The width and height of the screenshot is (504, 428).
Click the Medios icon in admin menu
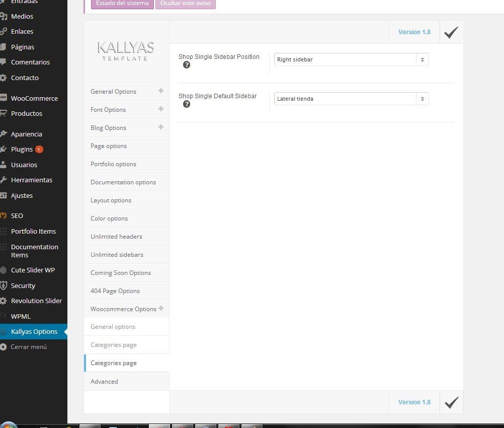click(4, 16)
